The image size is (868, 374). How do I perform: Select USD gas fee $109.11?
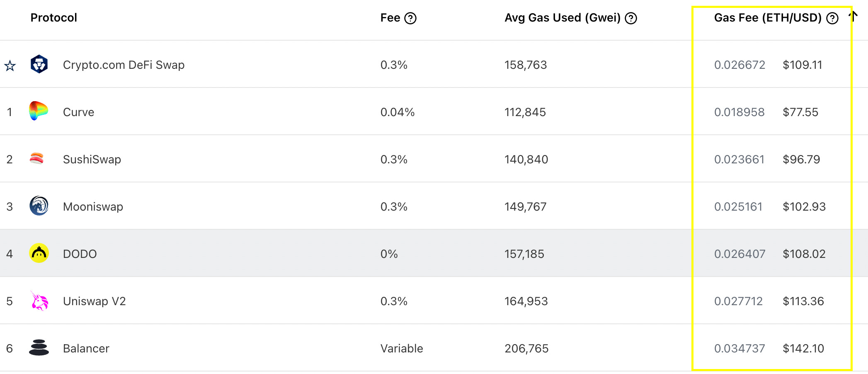(x=802, y=65)
